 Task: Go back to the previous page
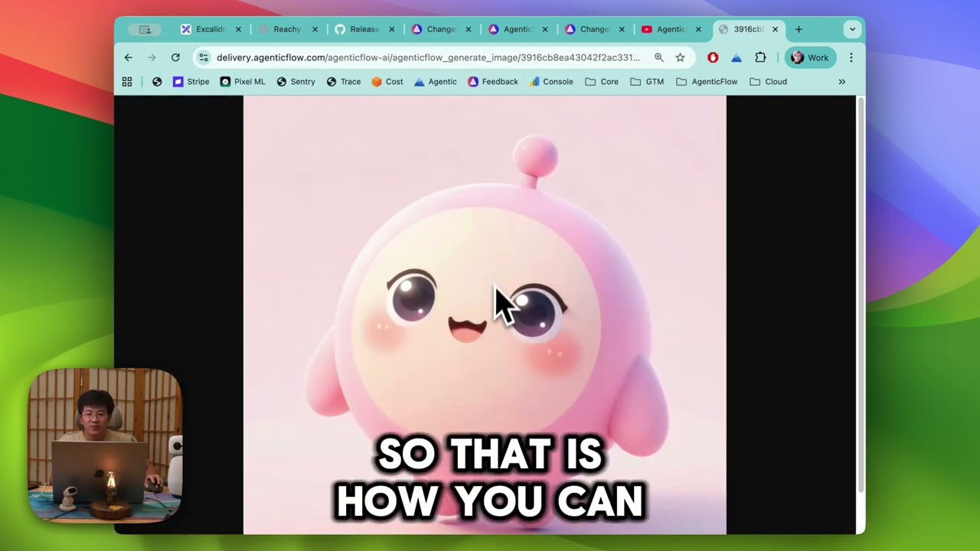tap(128, 57)
